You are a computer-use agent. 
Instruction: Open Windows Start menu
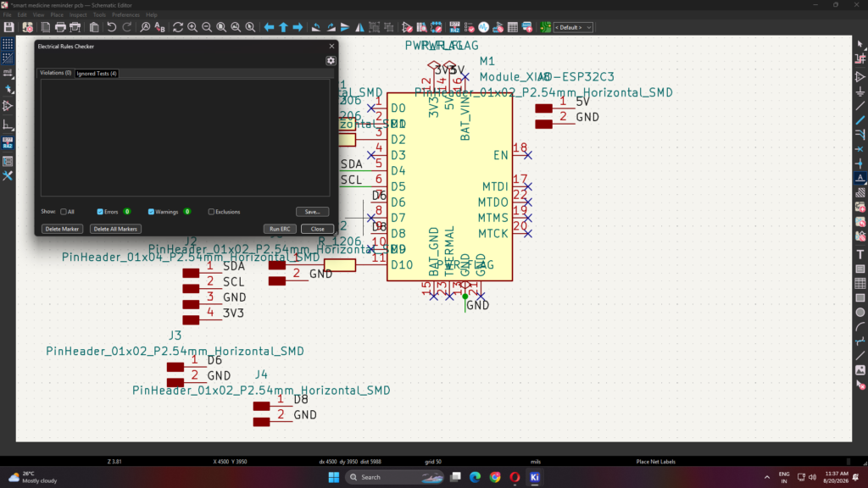[334, 477]
